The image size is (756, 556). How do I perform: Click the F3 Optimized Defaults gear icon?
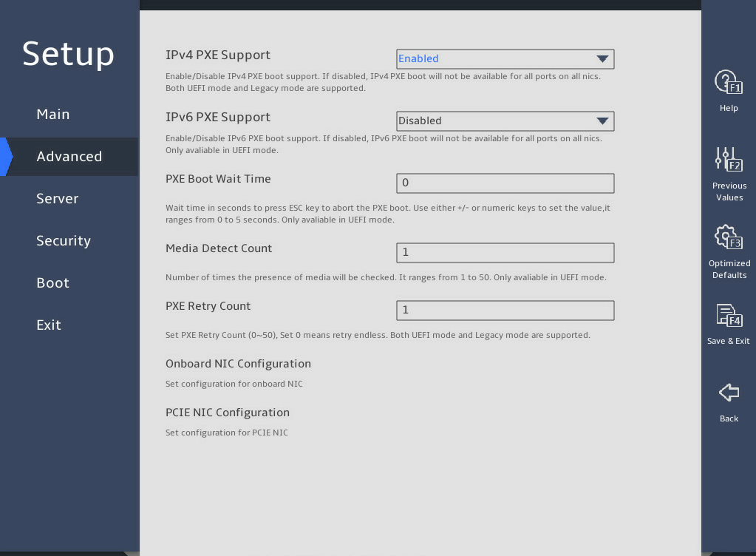click(x=729, y=237)
